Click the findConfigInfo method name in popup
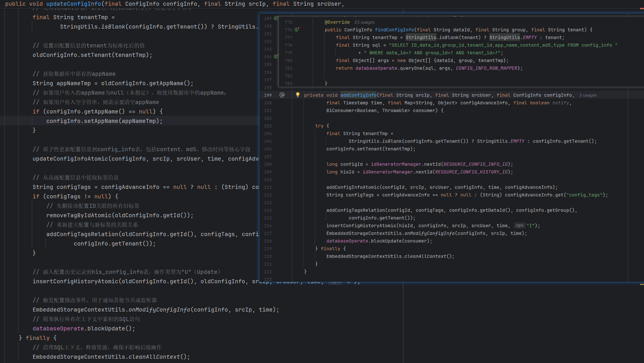 pos(394,30)
